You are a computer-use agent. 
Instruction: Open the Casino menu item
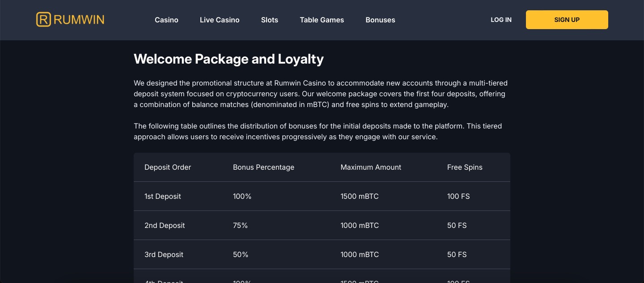pos(166,20)
